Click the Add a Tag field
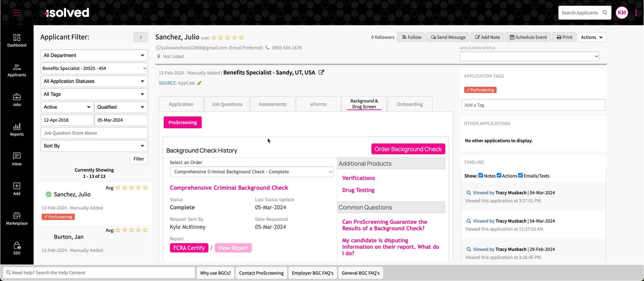The height and width of the screenshot is (281, 644). pyautogui.click(x=533, y=105)
